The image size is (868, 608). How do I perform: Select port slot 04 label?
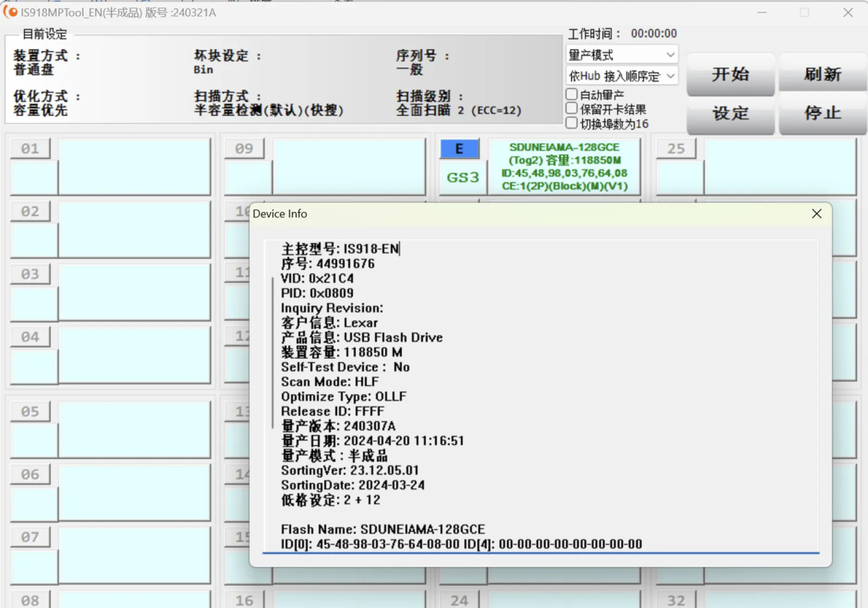click(x=30, y=337)
